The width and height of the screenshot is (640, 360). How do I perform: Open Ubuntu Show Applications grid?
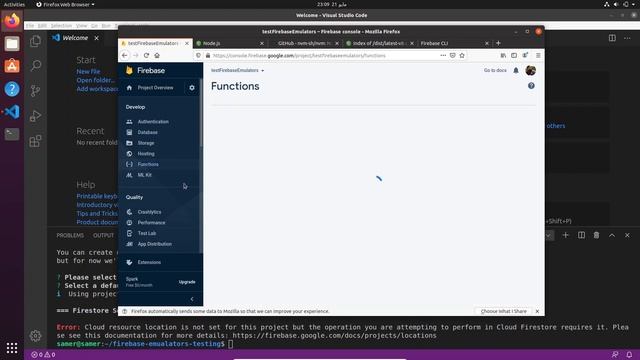pos(12,348)
